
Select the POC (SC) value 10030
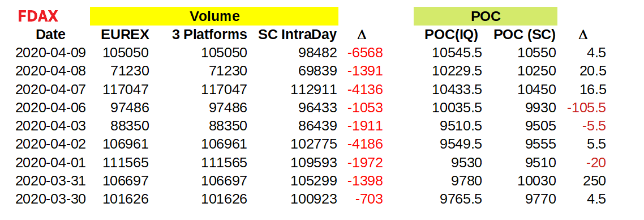pyautogui.click(x=536, y=181)
